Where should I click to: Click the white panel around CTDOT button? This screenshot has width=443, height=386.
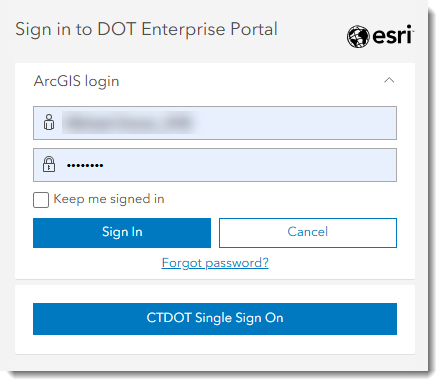(215, 344)
